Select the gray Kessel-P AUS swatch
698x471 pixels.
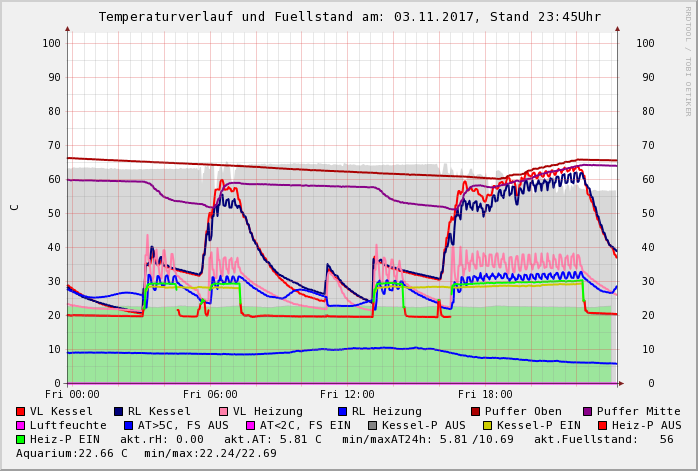point(372,425)
